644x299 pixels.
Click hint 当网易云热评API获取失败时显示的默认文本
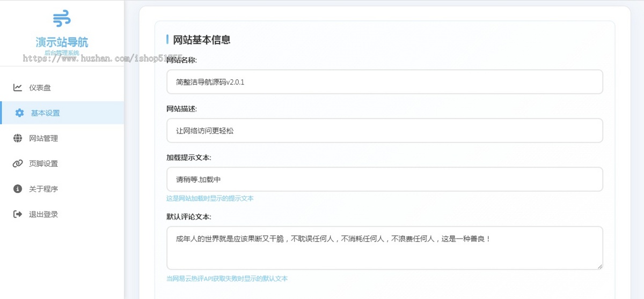click(x=227, y=279)
